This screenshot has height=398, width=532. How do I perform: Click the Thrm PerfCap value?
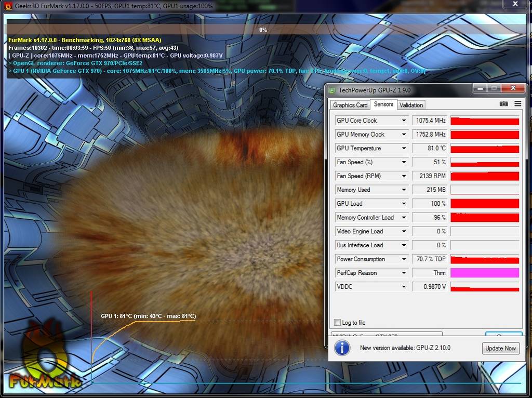(430, 273)
